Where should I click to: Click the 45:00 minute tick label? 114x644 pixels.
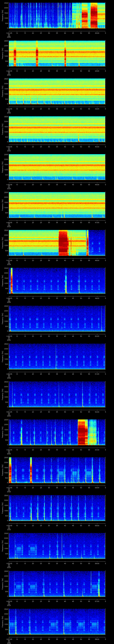point(97,147)
